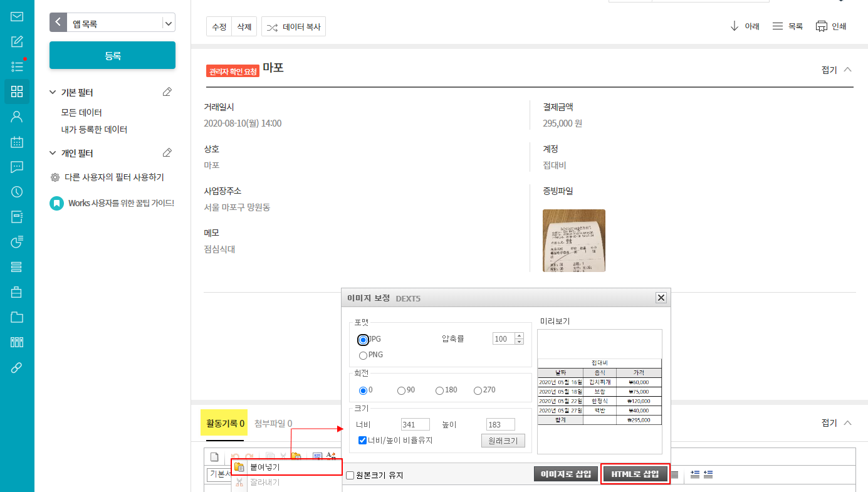The image size is (868, 492).
Task: Open the 앱 목록 dropdown arrow
Action: (x=168, y=23)
